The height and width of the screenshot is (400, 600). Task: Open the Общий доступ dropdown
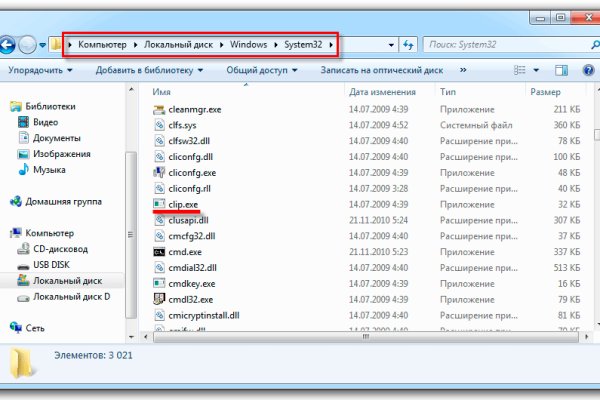click(260, 70)
